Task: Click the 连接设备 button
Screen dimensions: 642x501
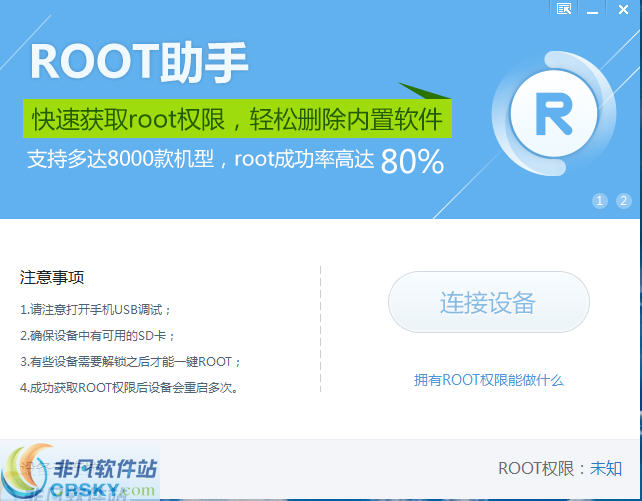Action: pos(488,302)
